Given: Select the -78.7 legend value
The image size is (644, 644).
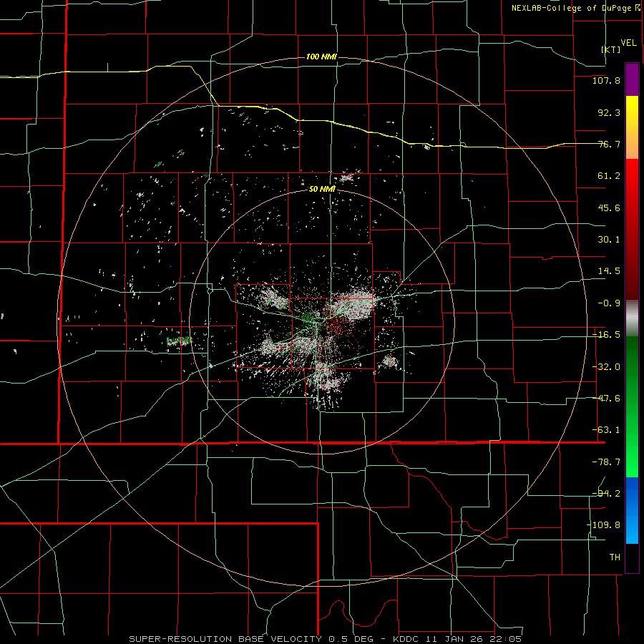Looking at the screenshot, I should tap(606, 462).
